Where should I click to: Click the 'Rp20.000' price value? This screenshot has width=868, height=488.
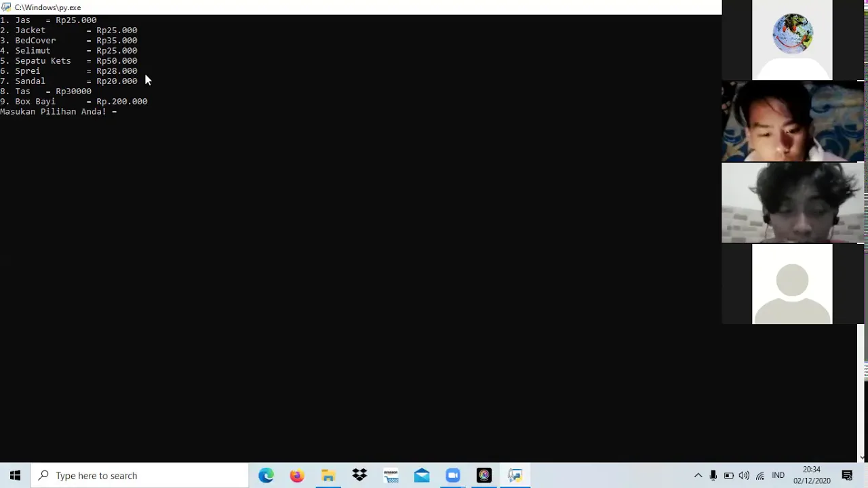117,81
